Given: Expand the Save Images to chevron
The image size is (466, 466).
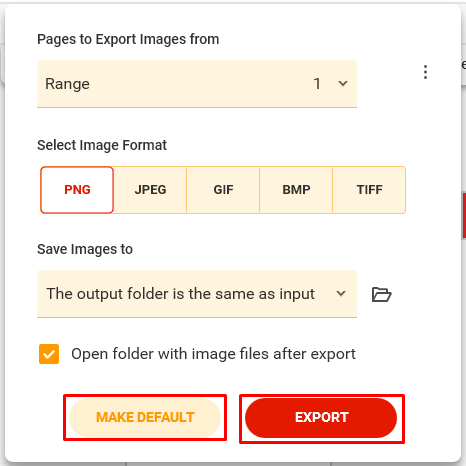Looking at the screenshot, I should 341,294.
